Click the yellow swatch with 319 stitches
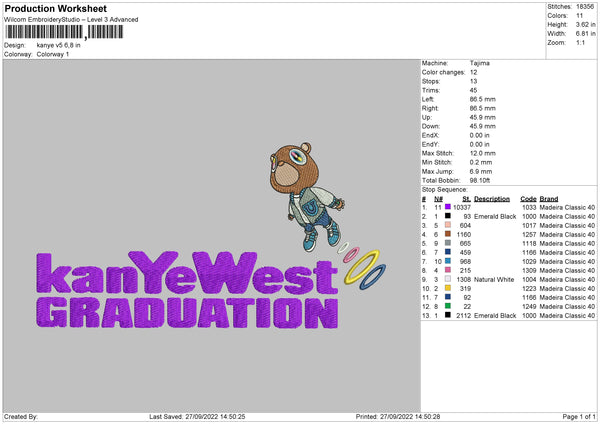This screenshot has width=600, height=424. click(448, 288)
